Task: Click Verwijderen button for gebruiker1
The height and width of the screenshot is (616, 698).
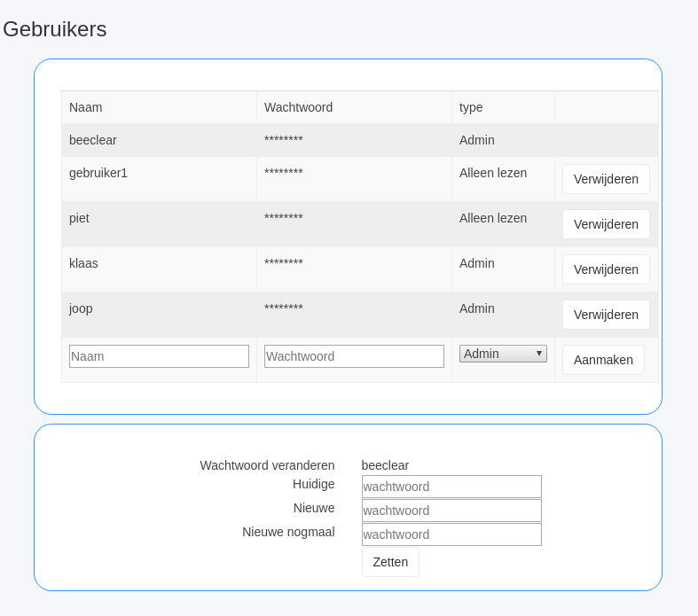Action: [x=606, y=179]
